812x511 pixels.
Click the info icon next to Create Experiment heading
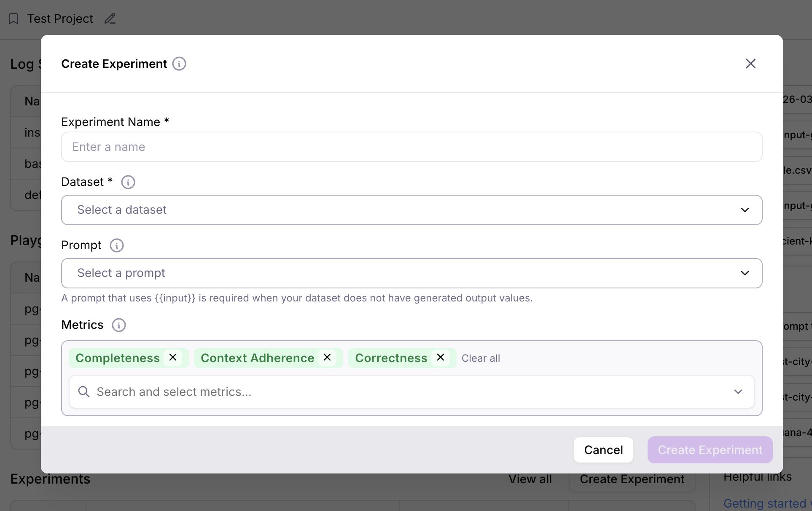[179, 64]
